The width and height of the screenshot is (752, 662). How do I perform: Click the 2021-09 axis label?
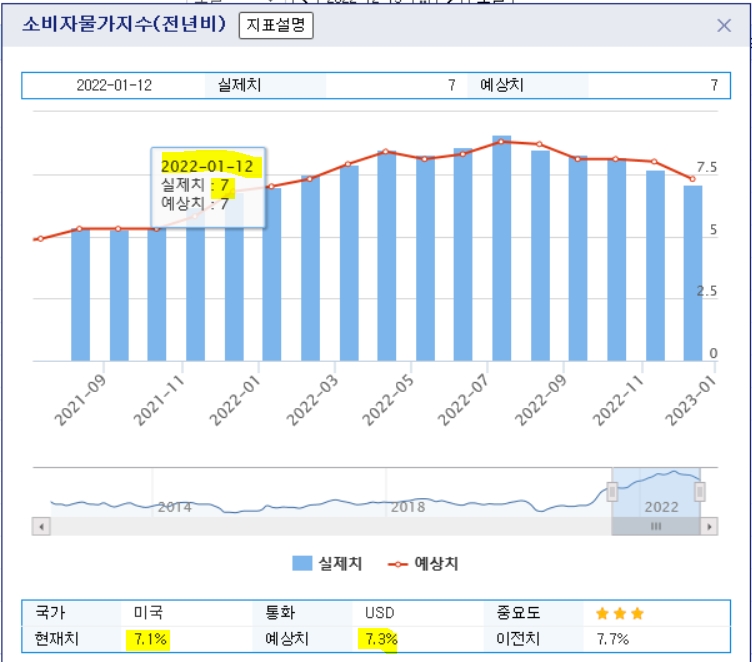click(80, 401)
